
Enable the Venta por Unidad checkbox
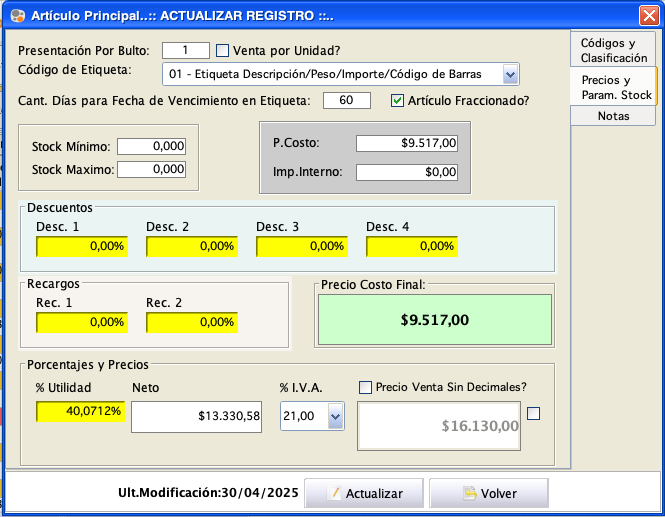[x=223, y=50]
